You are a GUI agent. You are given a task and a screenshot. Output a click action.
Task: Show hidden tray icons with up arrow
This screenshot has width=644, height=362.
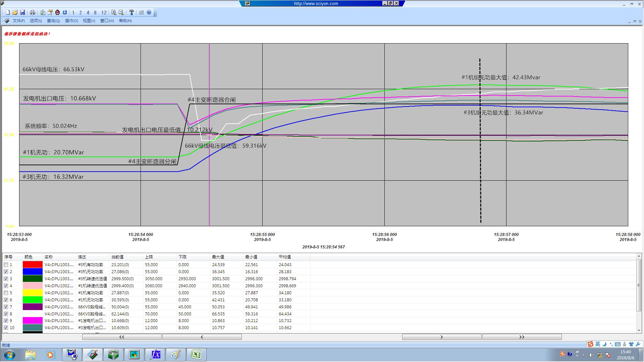(583, 355)
